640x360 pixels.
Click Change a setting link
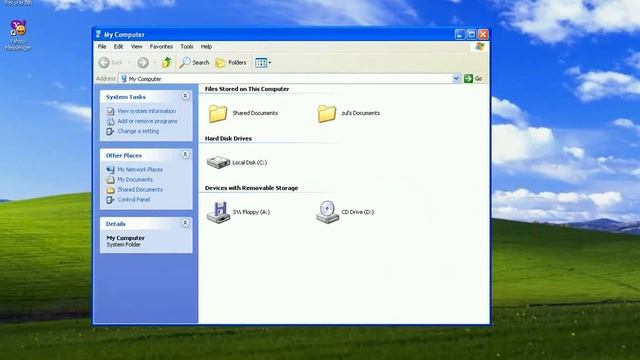point(138,131)
